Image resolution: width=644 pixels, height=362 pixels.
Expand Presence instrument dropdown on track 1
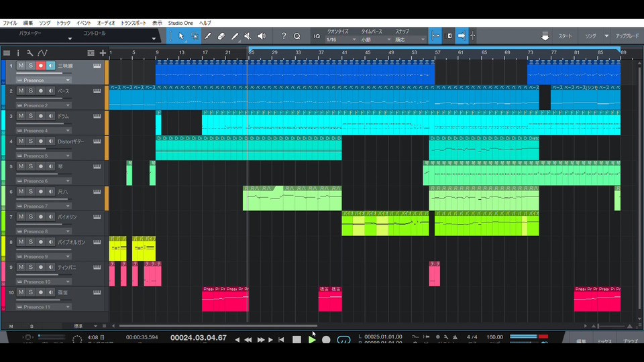[68, 80]
